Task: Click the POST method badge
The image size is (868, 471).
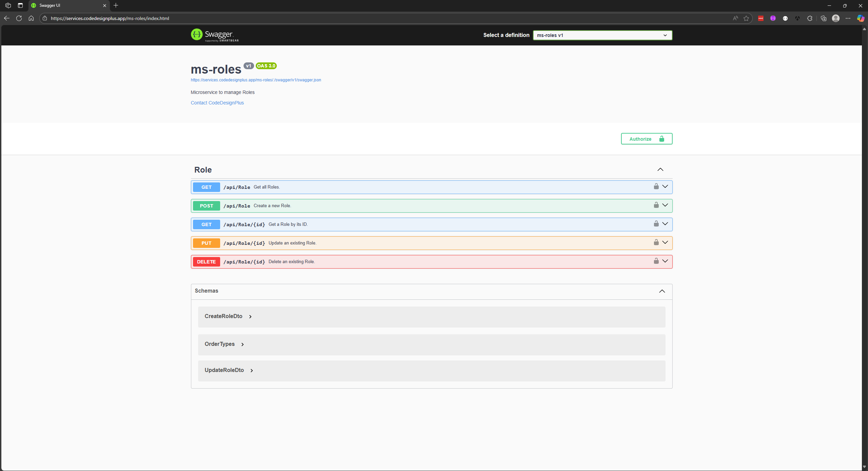Action: point(206,206)
